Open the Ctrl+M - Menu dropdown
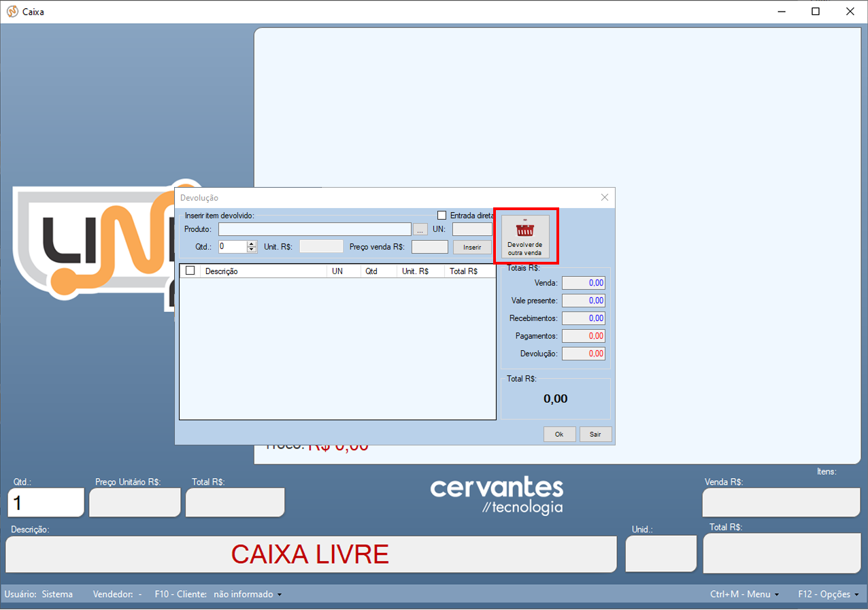Image resolution: width=868 pixels, height=610 pixels. pyautogui.click(x=744, y=594)
